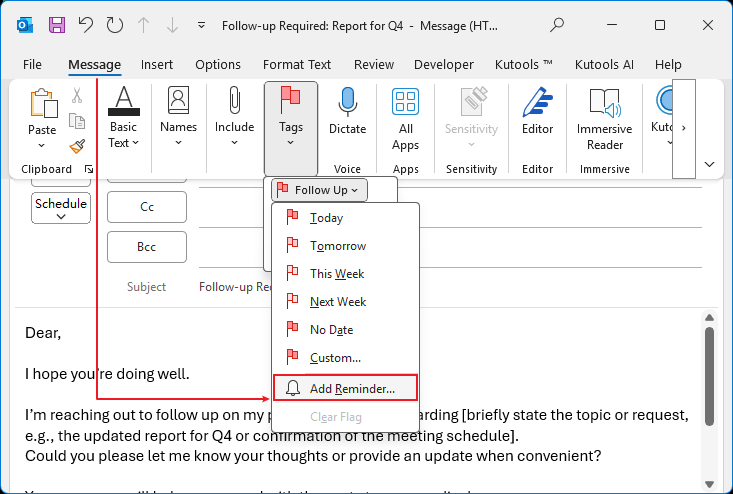This screenshot has width=733, height=494.
Task: Open Basic Text dropdown
Action: pyautogui.click(x=123, y=118)
